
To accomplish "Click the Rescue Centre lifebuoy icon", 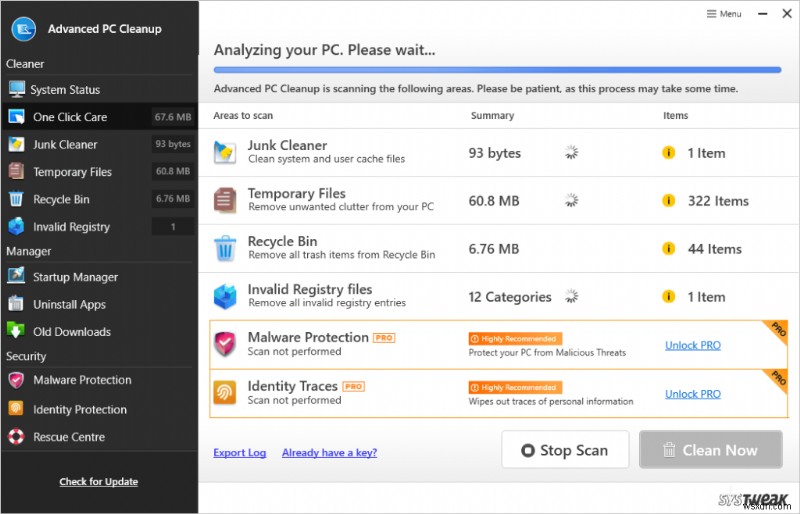I will coord(16,436).
